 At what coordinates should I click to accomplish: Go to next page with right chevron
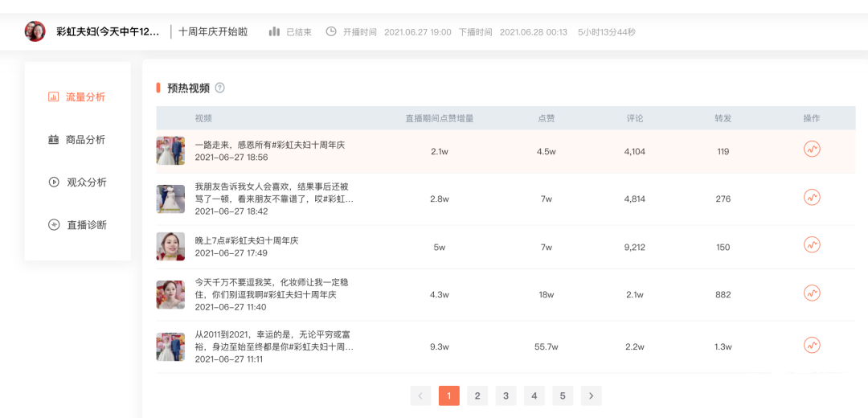(592, 395)
